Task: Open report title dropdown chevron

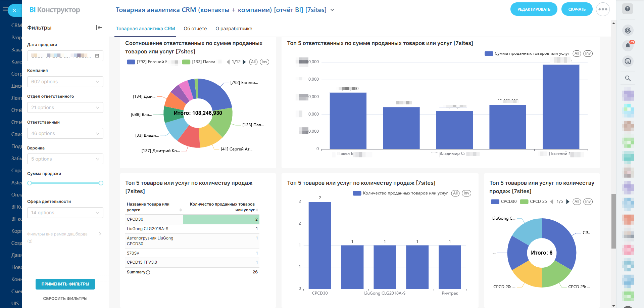Action: point(332,10)
